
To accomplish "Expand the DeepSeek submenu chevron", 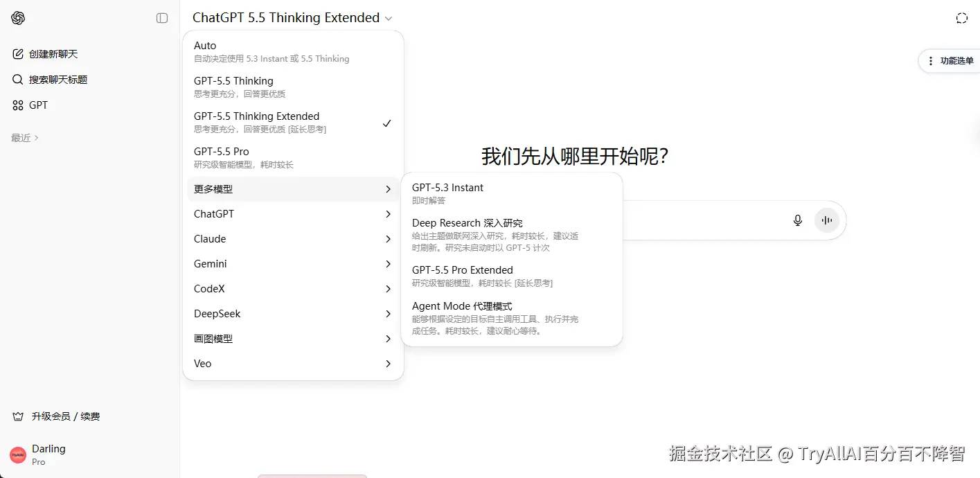I will coord(388,314).
